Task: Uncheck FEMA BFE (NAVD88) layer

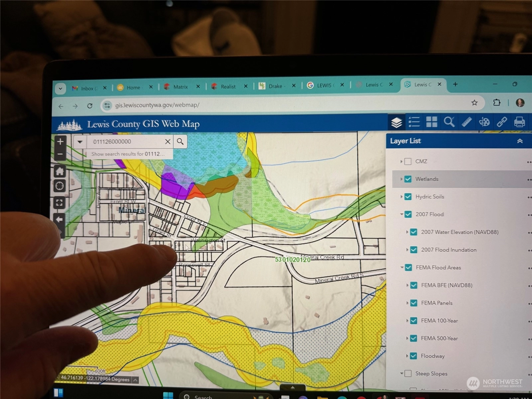Action: pos(414,285)
